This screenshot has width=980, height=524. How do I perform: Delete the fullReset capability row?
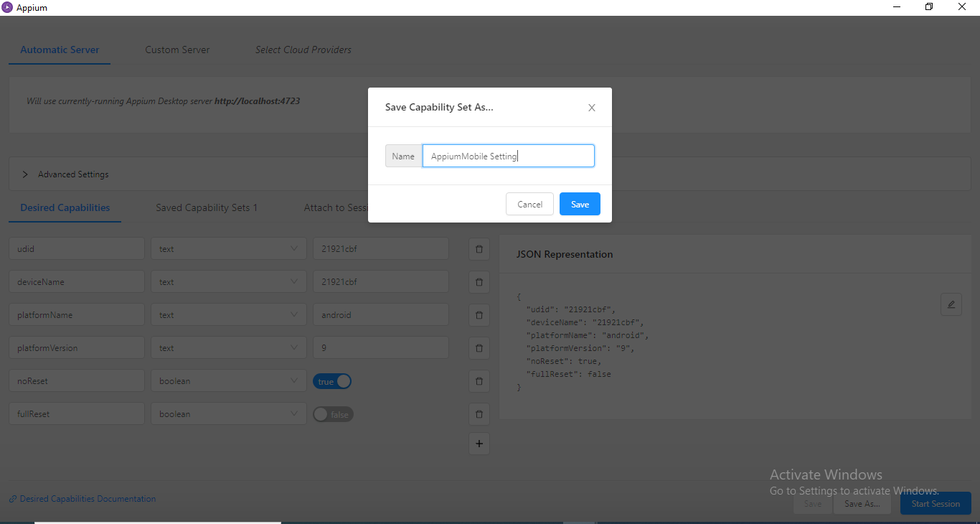(479, 414)
